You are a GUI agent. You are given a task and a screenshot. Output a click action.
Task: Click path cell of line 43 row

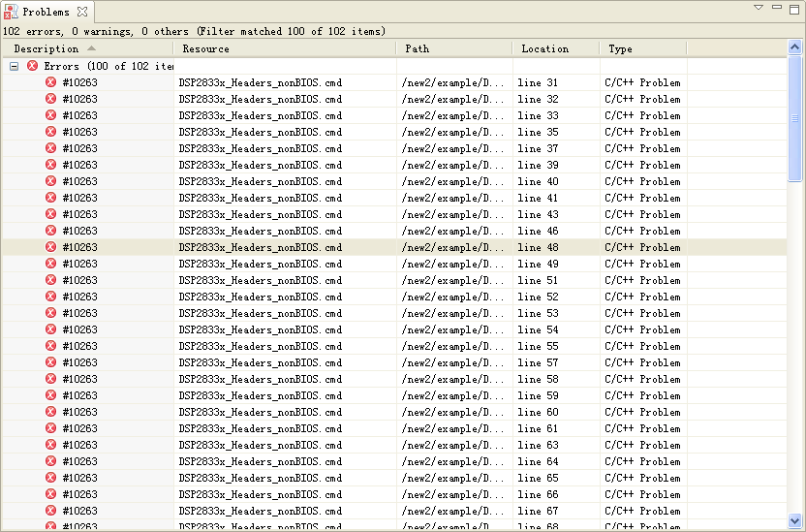(452, 214)
